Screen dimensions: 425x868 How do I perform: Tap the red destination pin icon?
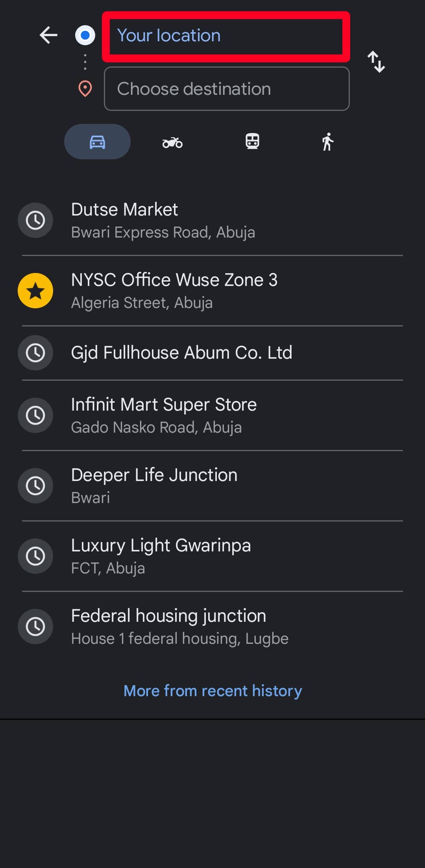coord(85,89)
